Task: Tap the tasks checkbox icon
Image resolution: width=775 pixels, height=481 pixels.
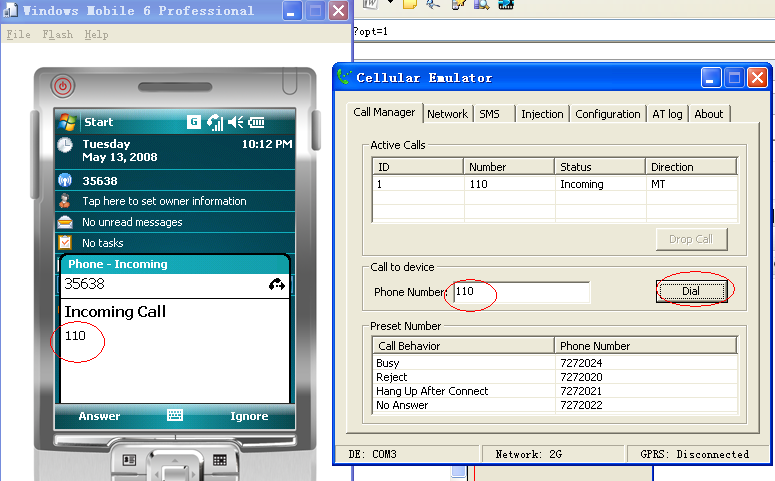Action: (65, 242)
